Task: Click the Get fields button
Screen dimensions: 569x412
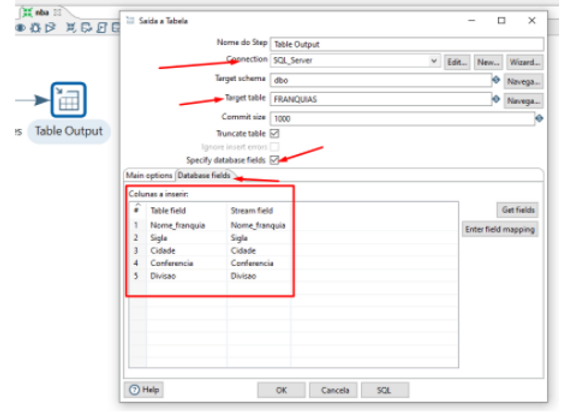Action: pos(518,210)
